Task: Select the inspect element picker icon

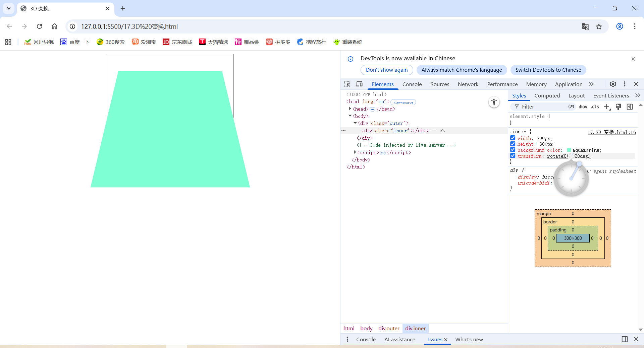Action: pyautogui.click(x=347, y=84)
